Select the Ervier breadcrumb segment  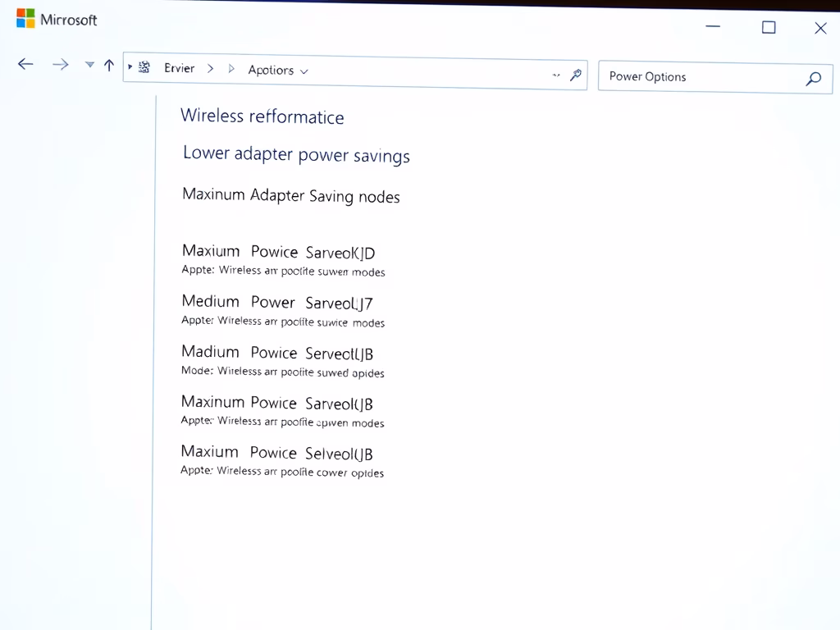coord(179,68)
